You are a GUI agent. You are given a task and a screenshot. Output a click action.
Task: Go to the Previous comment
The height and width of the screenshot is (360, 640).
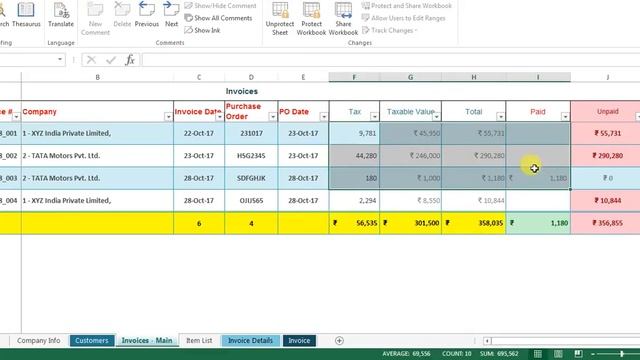click(147, 15)
